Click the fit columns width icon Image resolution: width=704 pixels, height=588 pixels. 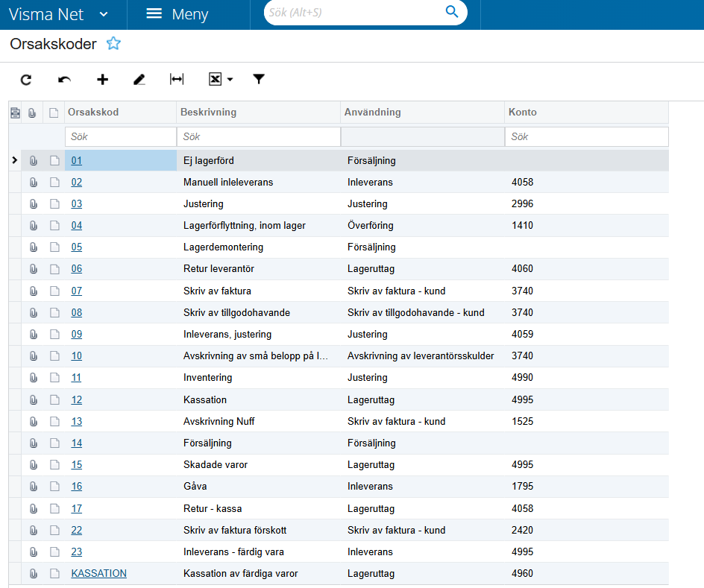(x=177, y=80)
